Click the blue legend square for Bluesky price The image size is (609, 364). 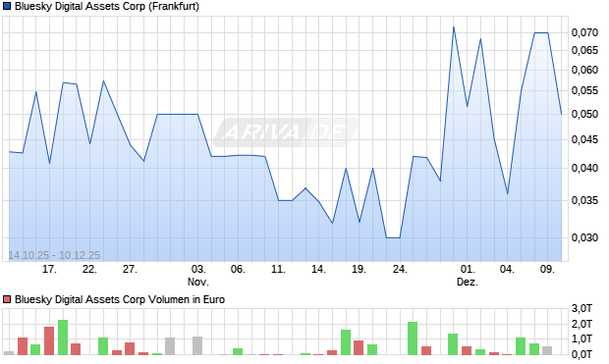click(7, 7)
